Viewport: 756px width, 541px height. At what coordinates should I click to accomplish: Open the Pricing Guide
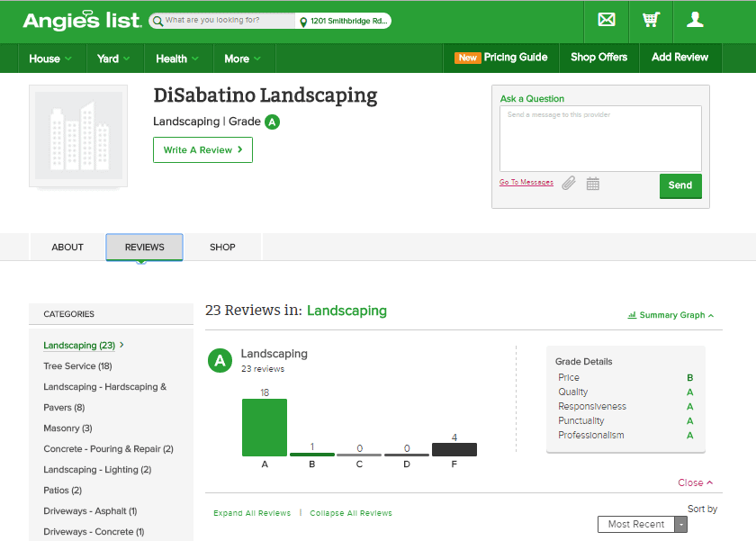click(x=501, y=58)
